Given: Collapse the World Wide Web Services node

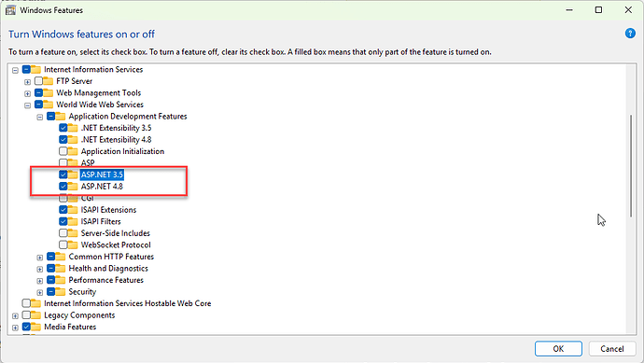Looking at the screenshot, I should pyautogui.click(x=27, y=105).
